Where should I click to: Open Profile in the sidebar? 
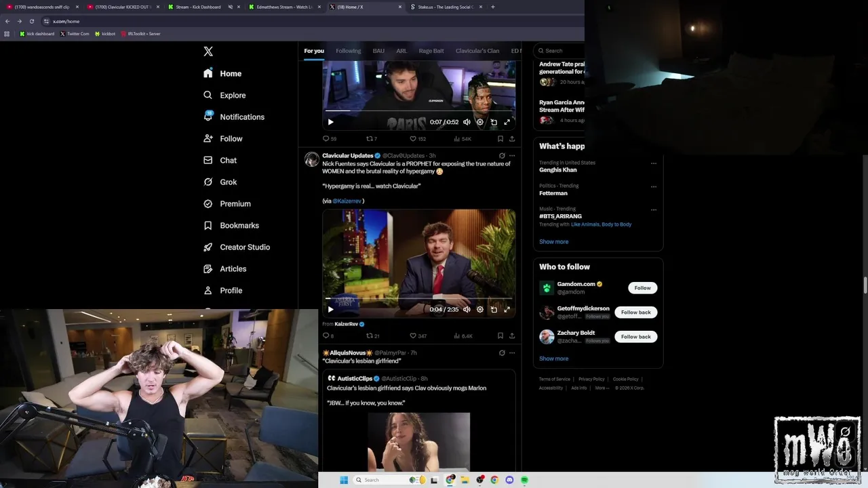pos(222,290)
